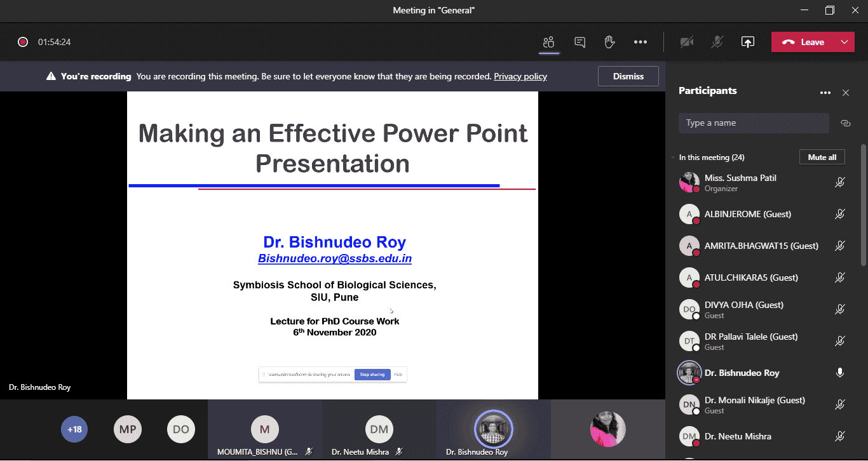This screenshot has height=461, width=868.
Task: Mute Miss. Sushma Patil's microphone icon
Action: [x=839, y=183]
